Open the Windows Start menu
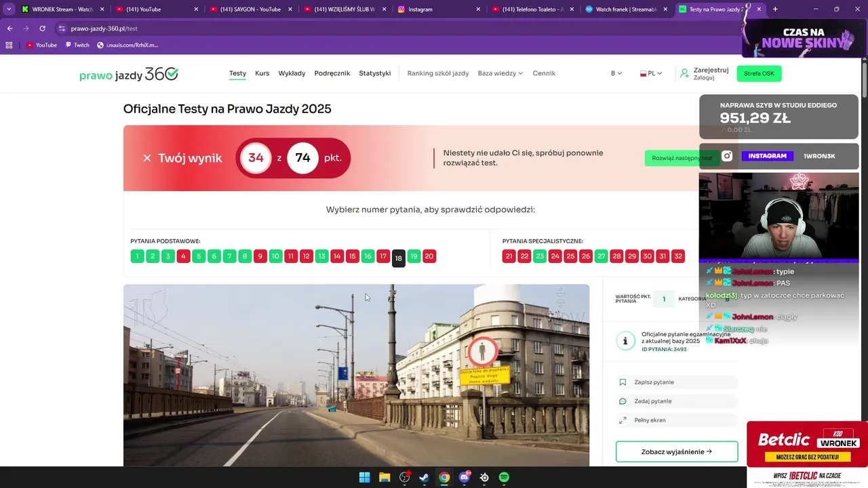868x488 pixels. 364,477
